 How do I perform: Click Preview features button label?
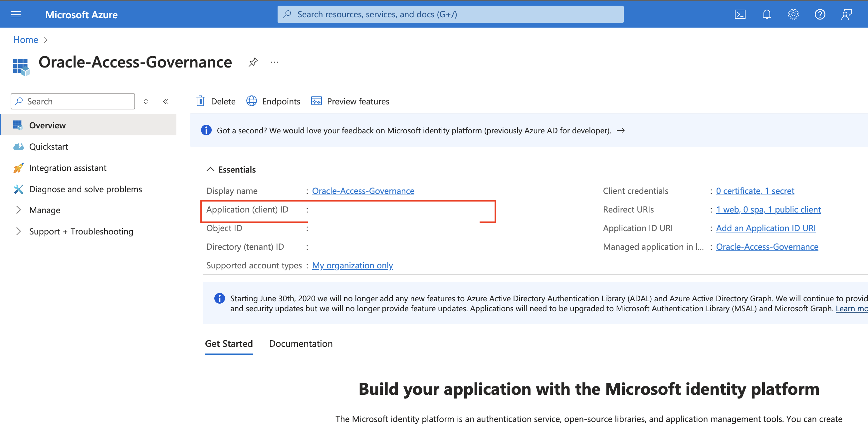(x=358, y=101)
